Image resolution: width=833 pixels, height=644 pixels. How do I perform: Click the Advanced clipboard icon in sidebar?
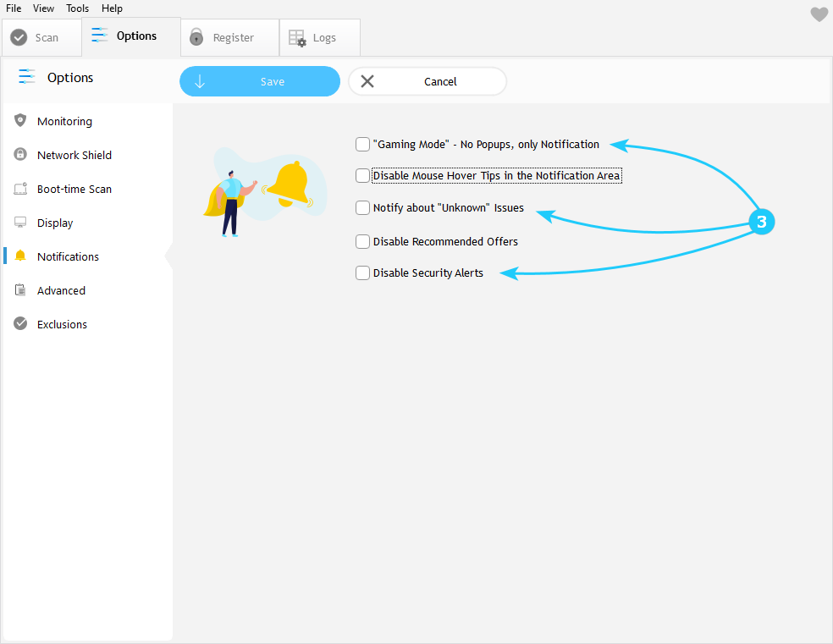click(x=20, y=290)
